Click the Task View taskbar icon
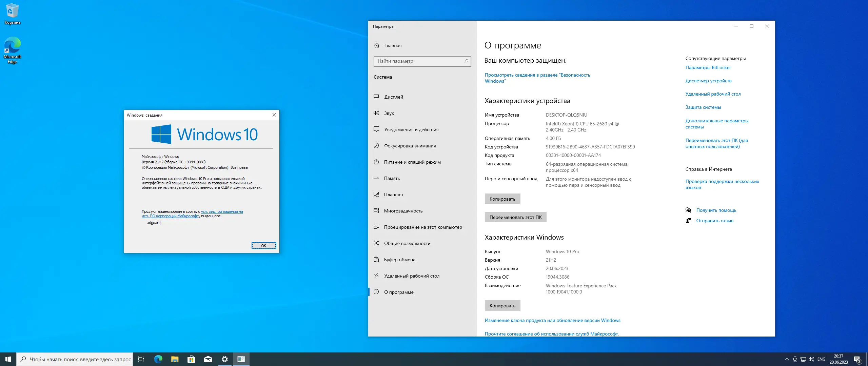Viewport: 868px width, 366px height. tap(141, 359)
